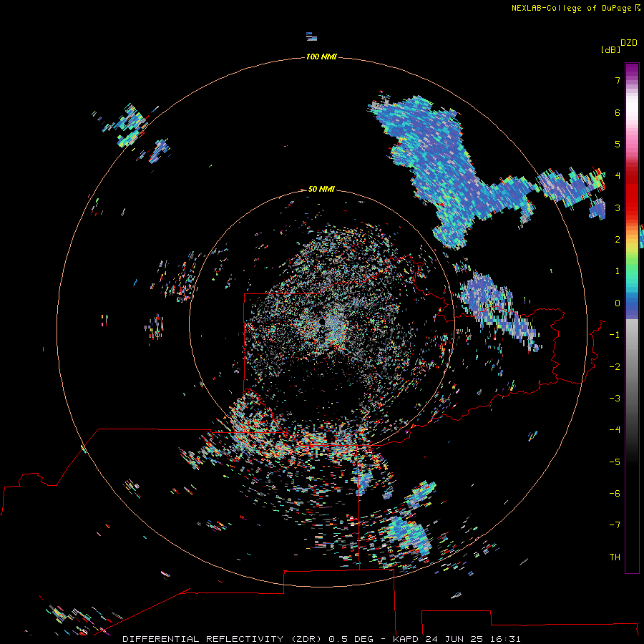This screenshot has width=644, height=644.
Task: Click the -3 value on color scale
Action: tap(615, 399)
